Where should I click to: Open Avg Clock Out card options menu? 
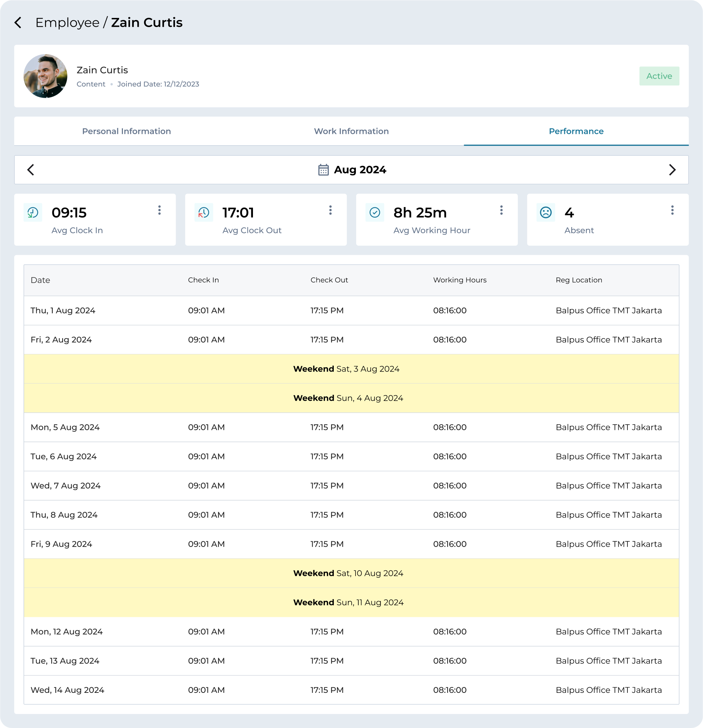click(x=330, y=210)
